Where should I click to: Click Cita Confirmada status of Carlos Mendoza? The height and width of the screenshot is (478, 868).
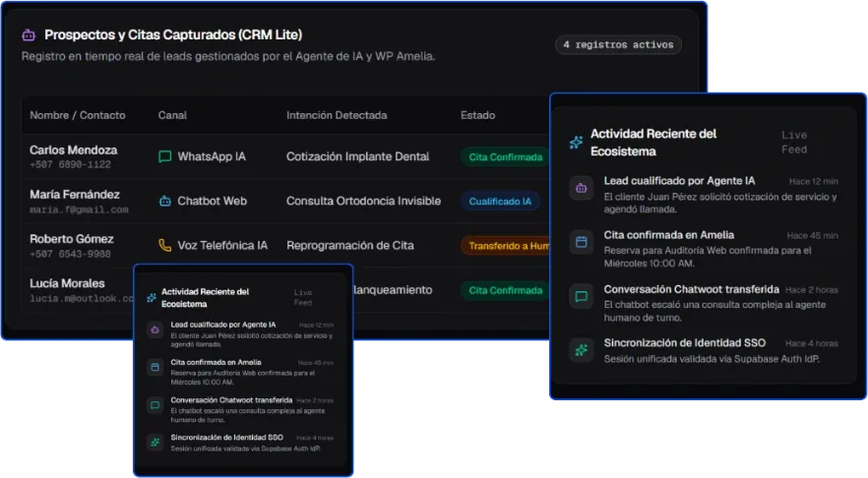click(x=505, y=157)
